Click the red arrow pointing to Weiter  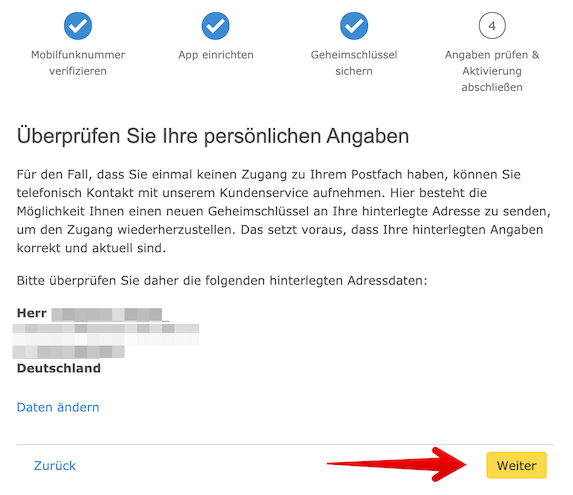point(397,464)
